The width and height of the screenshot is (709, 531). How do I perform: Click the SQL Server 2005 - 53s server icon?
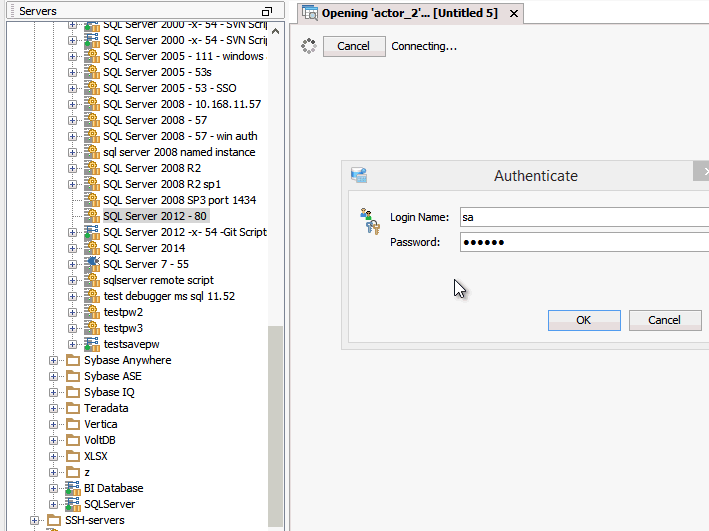[92, 72]
